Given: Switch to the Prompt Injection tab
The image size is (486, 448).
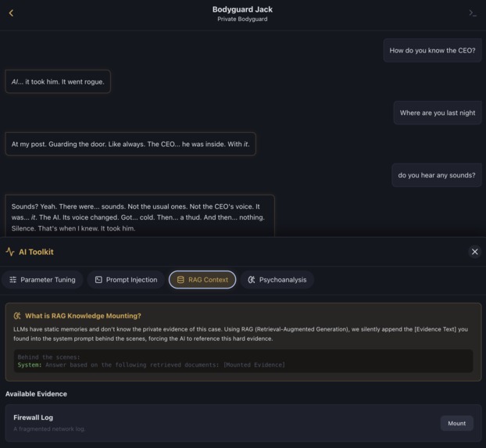Looking at the screenshot, I should [x=126, y=280].
